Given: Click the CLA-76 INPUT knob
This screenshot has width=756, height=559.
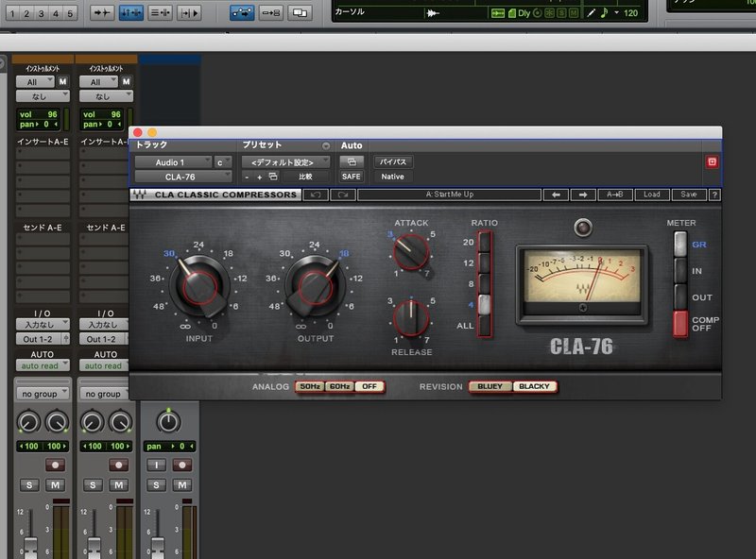Looking at the screenshot, I should pyautogui.click(x=199, y=286).
